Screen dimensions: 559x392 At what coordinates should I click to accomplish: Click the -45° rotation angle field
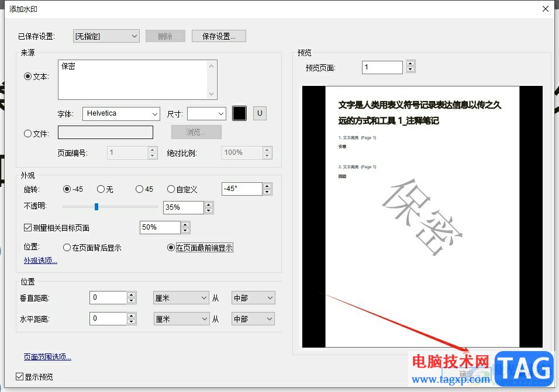[x=242, y=189]
